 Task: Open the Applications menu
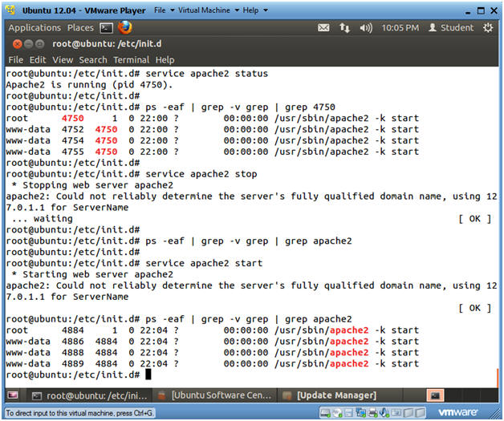click(x=35, y=28)
